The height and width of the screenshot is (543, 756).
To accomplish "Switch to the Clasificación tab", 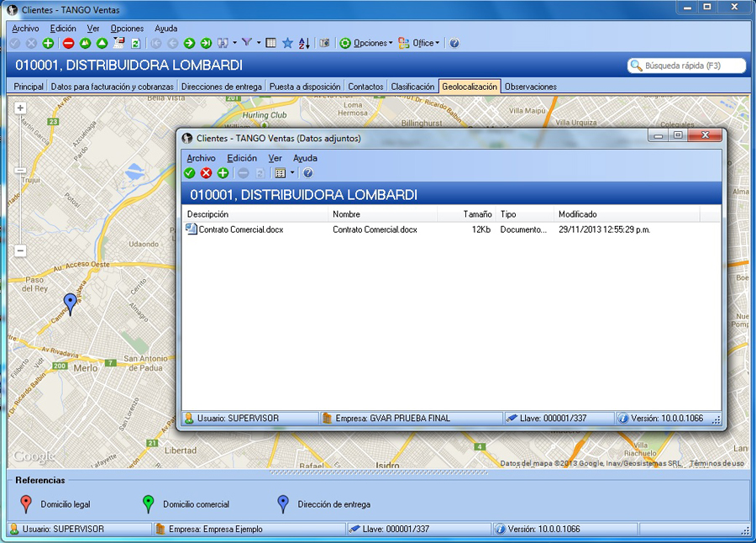I will point(412,87).
